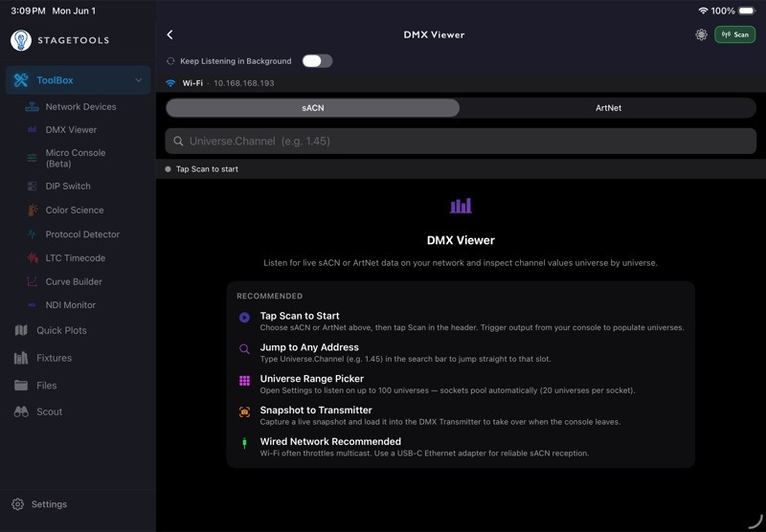Click the 3:09 PM clock
The width and height of the screenshot is (766, 532).
(28, 11)
